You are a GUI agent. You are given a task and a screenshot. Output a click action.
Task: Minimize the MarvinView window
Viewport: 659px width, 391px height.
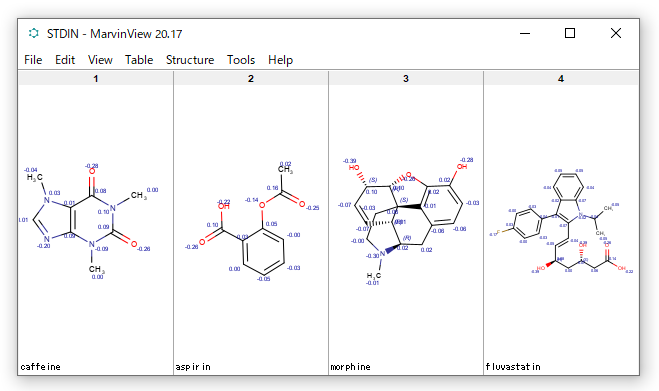(525, 33)
